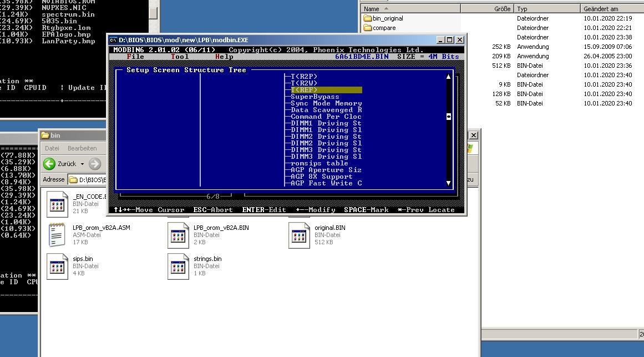
Task: Select the romsips table entry
Action: [x=319, y=163]
